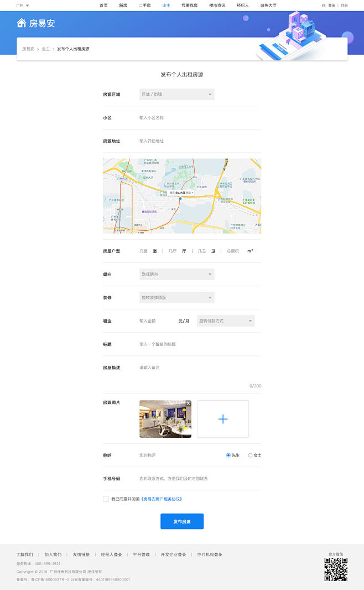The height and width of the screenshot is (590, 364).
Task: Select the 女士 radio button
Action: point(250,455)
